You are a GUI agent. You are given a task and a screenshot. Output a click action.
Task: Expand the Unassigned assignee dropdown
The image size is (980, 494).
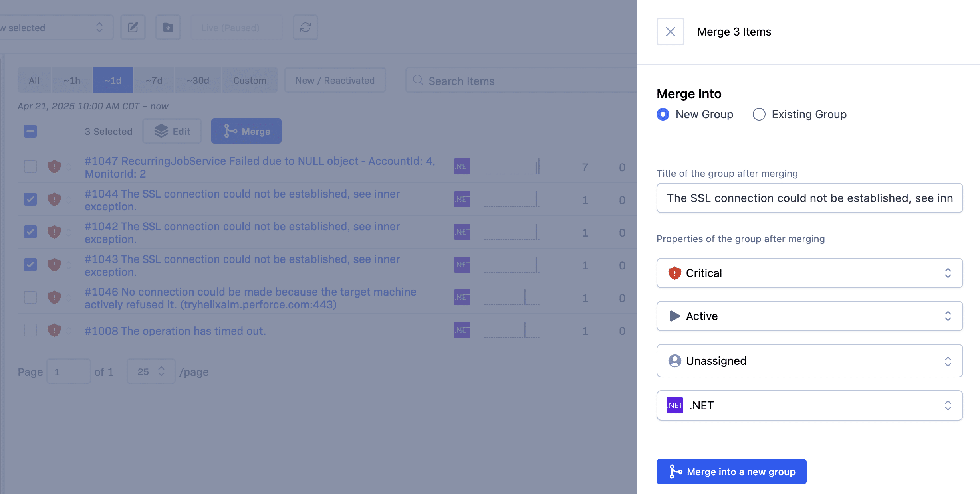click(x=809, y=361)
